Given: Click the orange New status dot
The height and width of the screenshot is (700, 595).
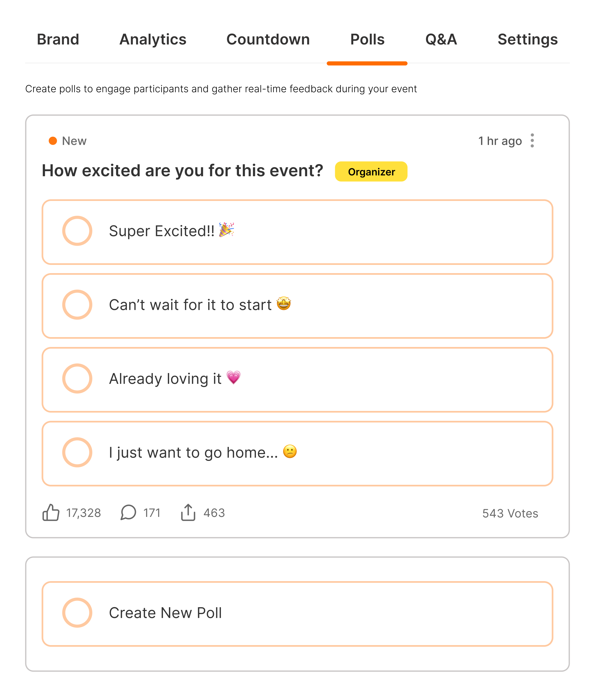Looking at the screenshot, I should 53,141.
